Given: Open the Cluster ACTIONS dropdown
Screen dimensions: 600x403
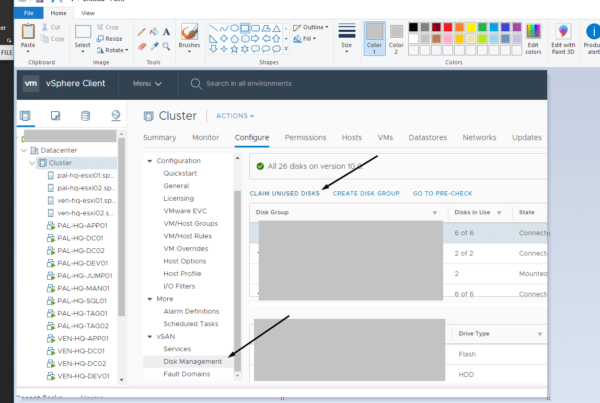Looking at the screenshot, I should coord(235,116).
